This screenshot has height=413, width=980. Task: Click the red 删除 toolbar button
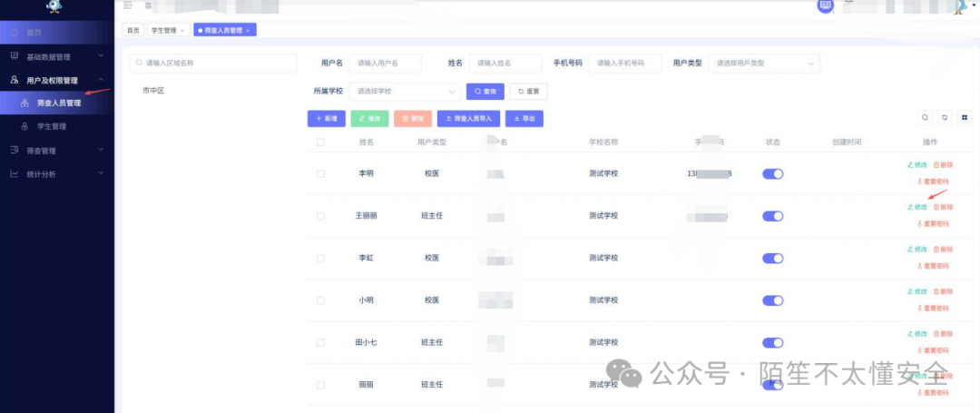[413, 118]
